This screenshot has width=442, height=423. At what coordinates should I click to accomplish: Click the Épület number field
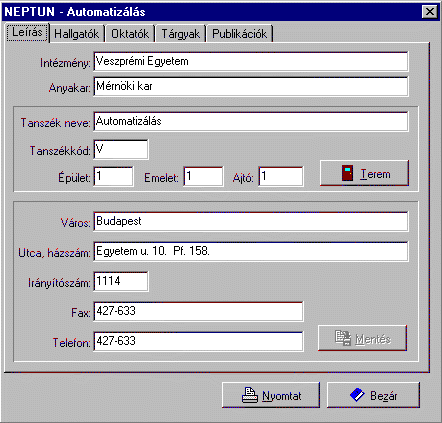pos(114,176)
